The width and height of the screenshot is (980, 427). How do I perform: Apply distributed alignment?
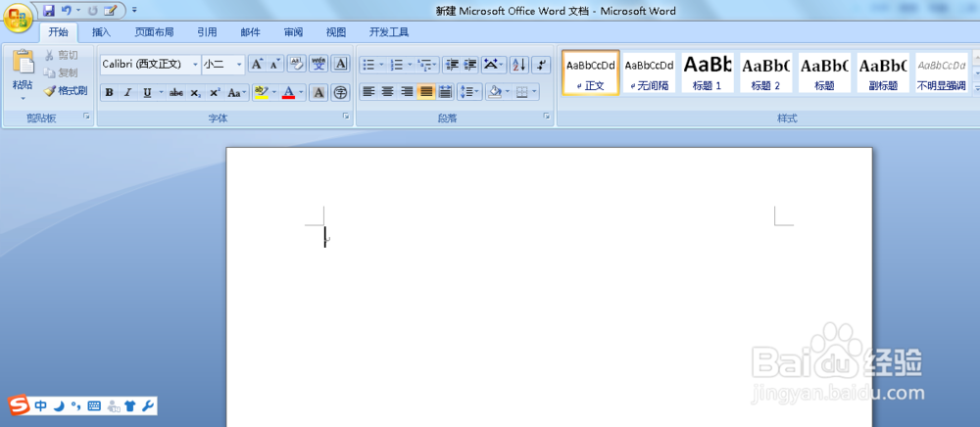[x=445, y=92]
